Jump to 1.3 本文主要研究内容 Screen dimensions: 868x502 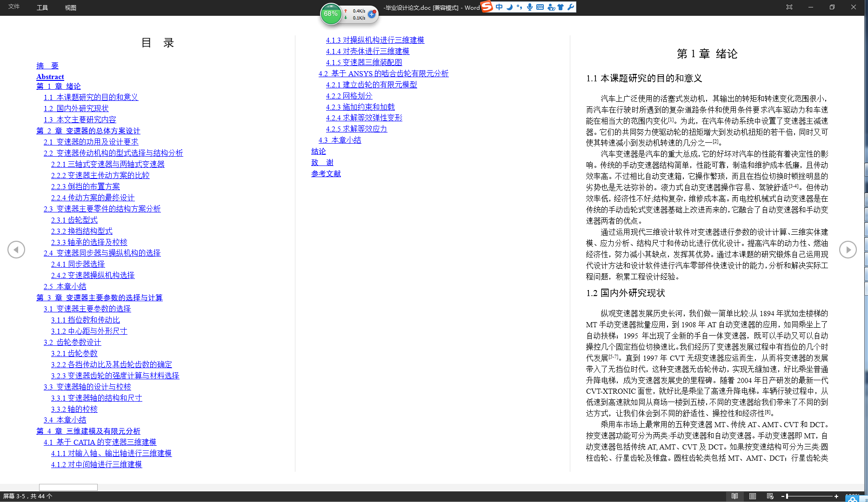(80, 119)
